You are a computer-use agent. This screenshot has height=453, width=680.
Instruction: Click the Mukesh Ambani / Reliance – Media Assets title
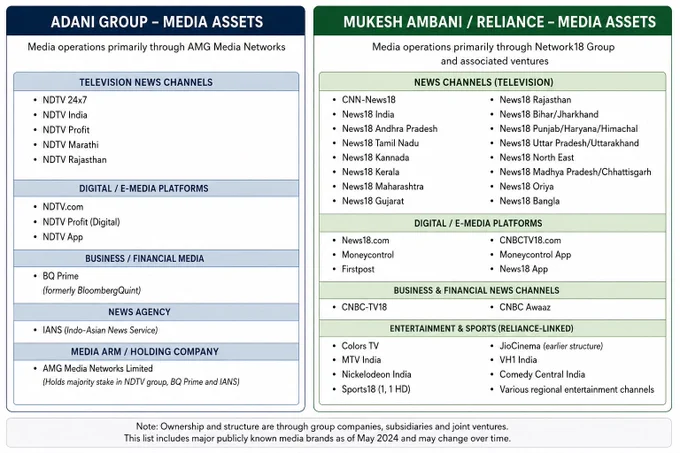tap(499, 22)
